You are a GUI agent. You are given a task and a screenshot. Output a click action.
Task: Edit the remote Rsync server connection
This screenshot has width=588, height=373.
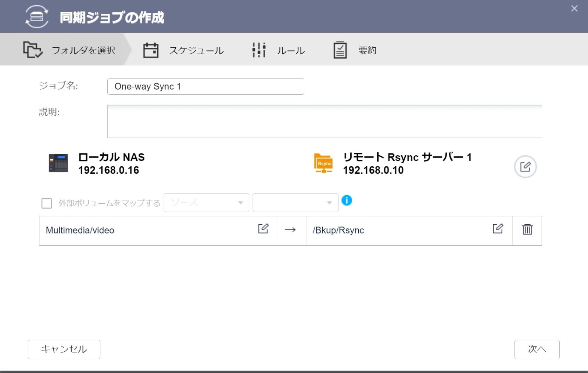[525, 167]
